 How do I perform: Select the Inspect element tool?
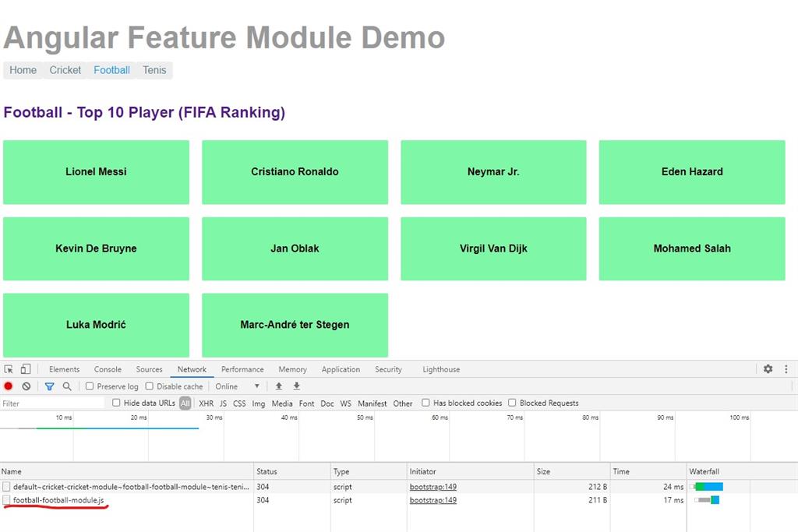(x=9, y=368)
